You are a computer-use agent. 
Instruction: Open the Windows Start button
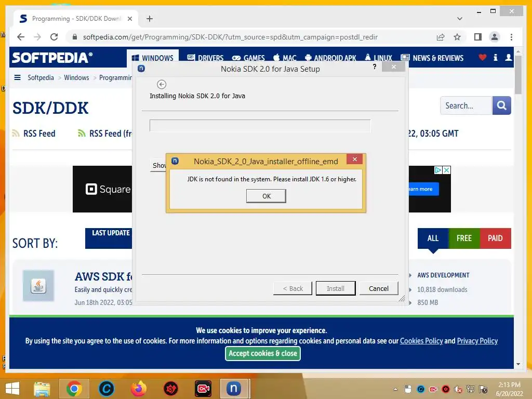12,389
